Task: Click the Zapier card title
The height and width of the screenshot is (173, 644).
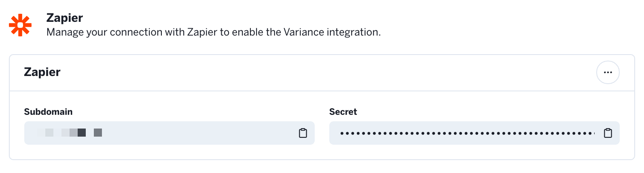Action: [42, 72]
